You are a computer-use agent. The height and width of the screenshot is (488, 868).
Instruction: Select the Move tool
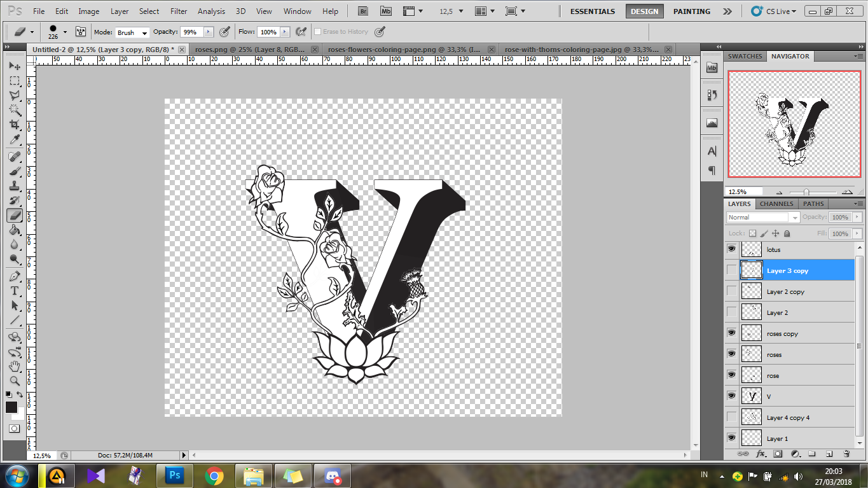[15, 66]
